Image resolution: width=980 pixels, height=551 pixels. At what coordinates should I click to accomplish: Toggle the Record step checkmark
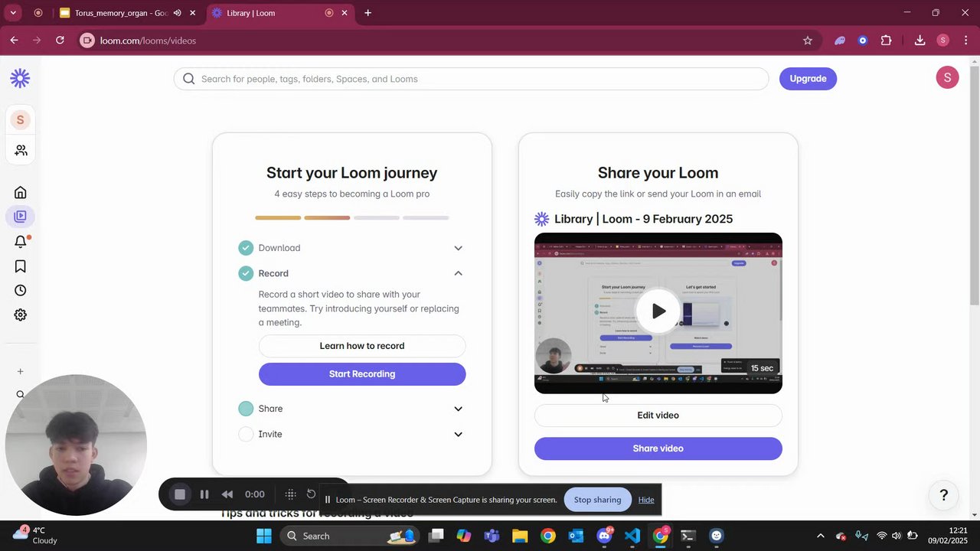[x=246, y=273]
